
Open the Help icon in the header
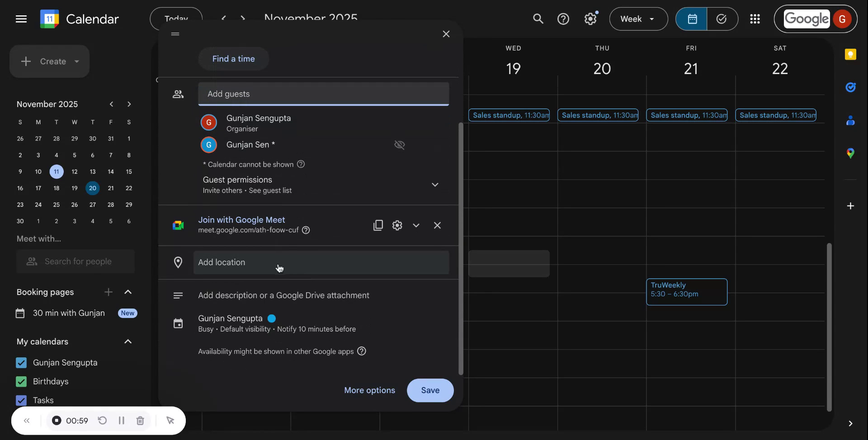pyautogui.click(x=564, y=19)
